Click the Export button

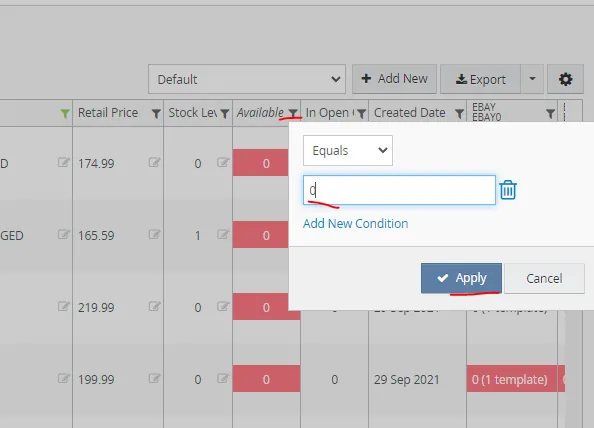(480, 79)
